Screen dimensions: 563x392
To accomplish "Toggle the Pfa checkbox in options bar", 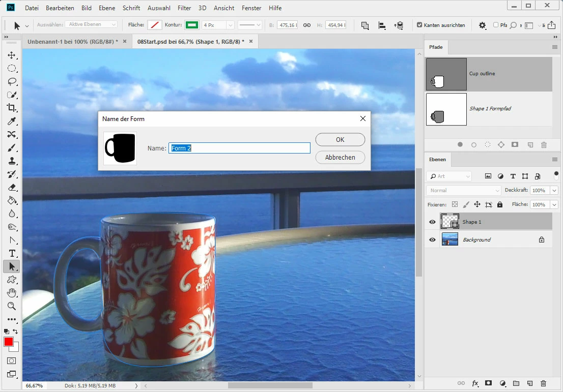I will (x=495, y=25).
